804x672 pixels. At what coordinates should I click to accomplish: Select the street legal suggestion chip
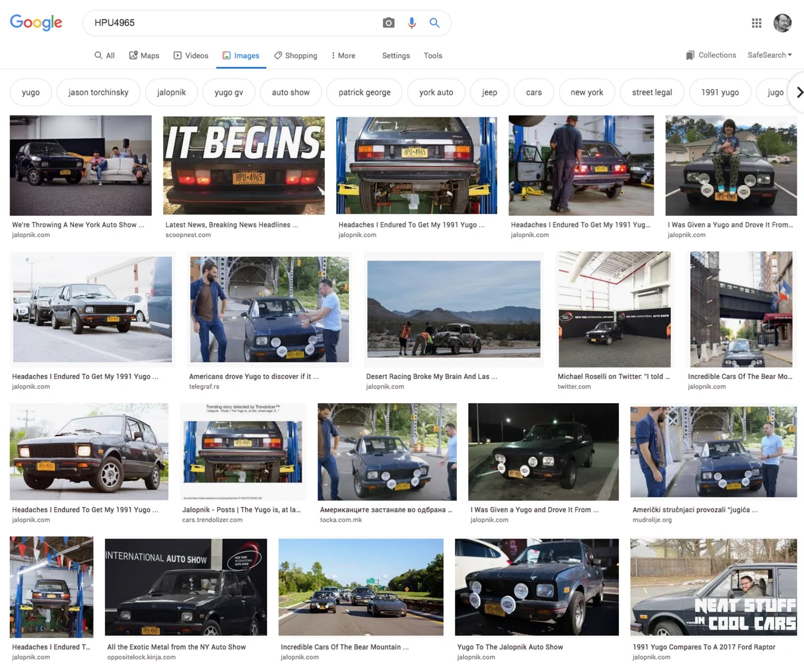click(652, 92)
